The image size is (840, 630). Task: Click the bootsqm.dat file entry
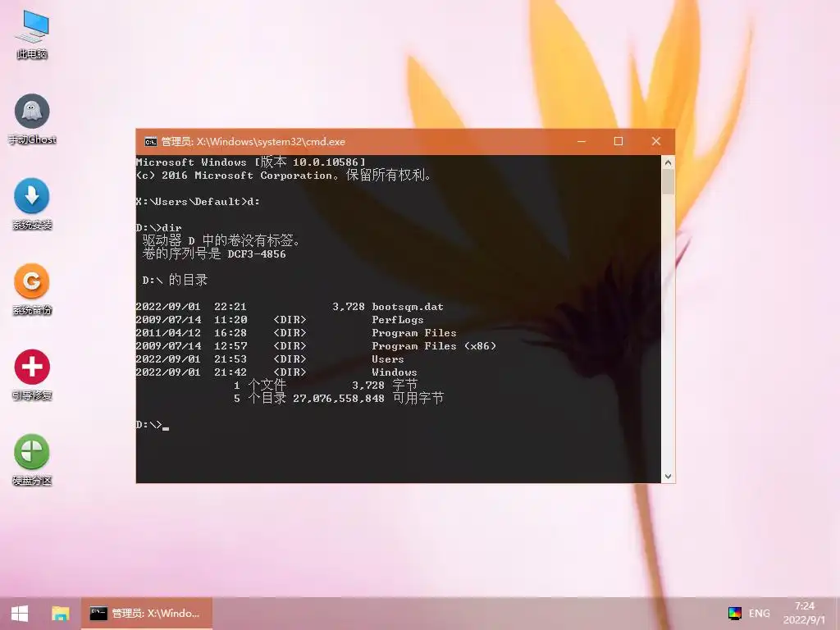408,307
